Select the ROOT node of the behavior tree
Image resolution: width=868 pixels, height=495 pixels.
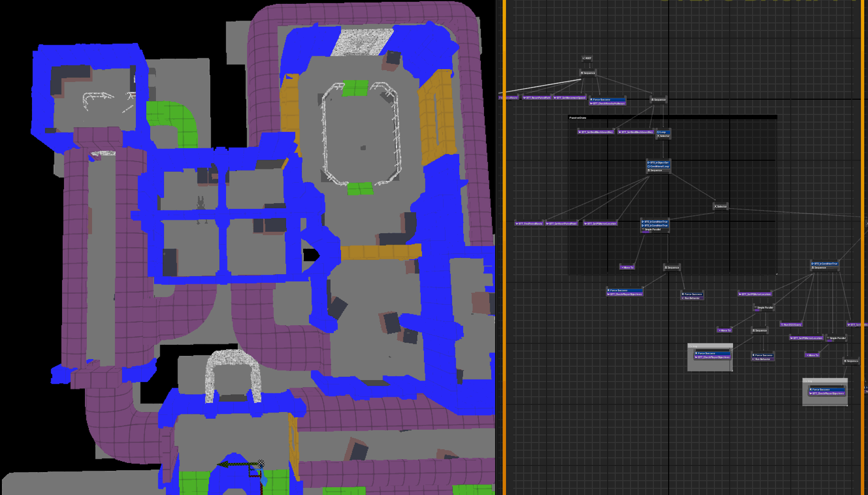[587, 58]
